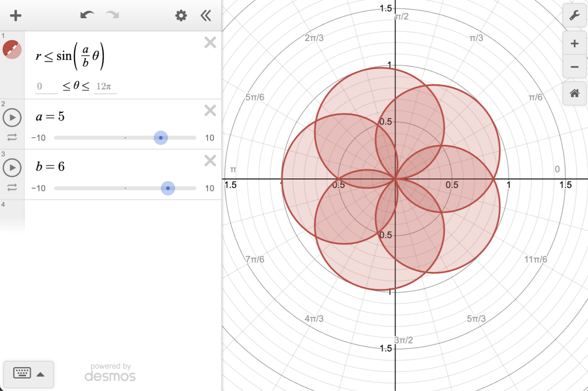Expand the keyboard panel arrow
The height and width of the screenshot is (391, 588).
pos(40,374)
